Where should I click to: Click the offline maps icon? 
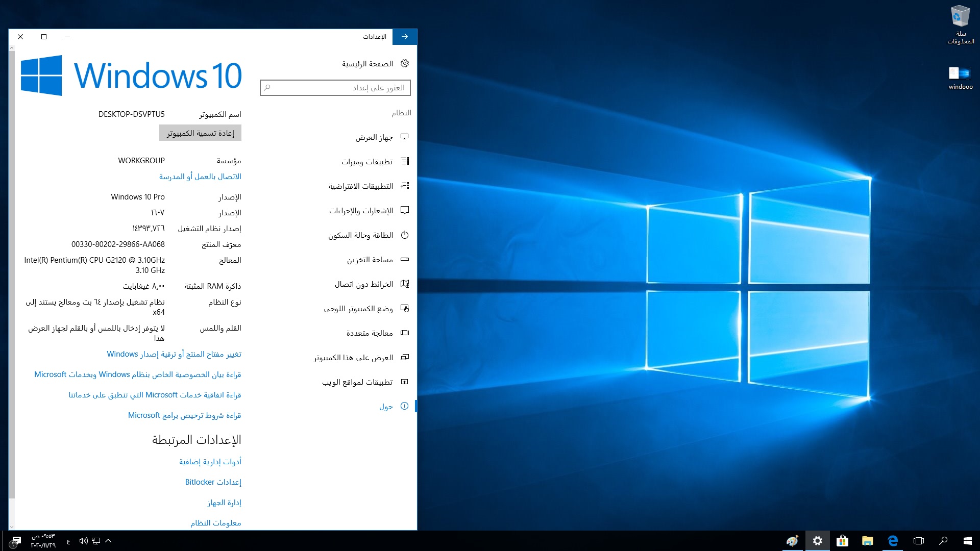[x=405, y=284]
